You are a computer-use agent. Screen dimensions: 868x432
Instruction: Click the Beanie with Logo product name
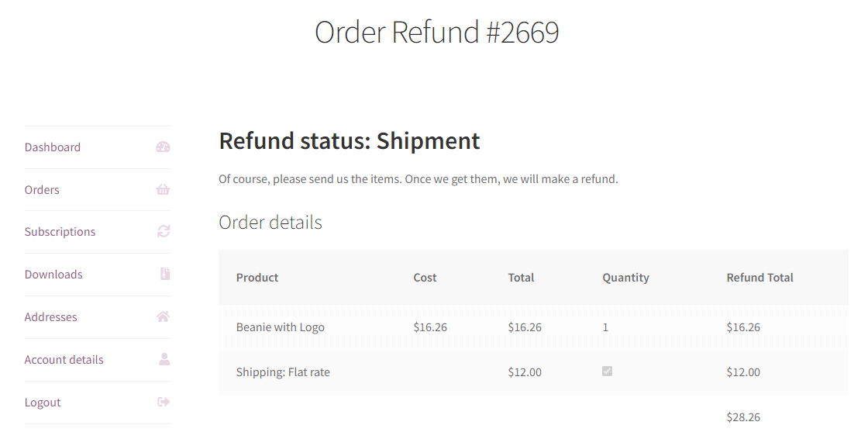280,327
